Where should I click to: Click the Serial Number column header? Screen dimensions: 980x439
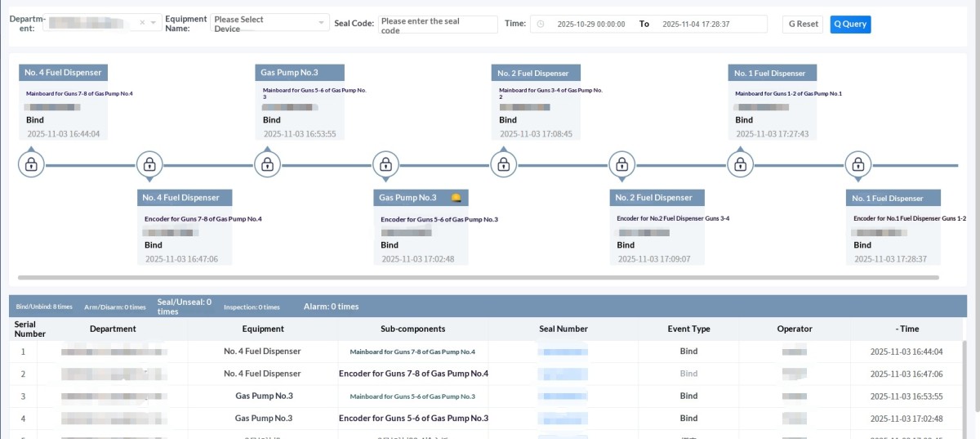pos(30,329)
